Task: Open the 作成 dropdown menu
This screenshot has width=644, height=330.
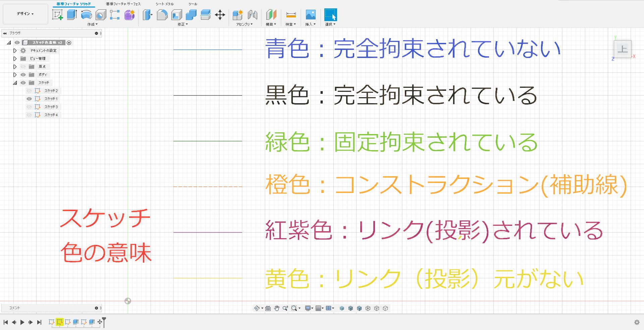Action: (92, 24)
